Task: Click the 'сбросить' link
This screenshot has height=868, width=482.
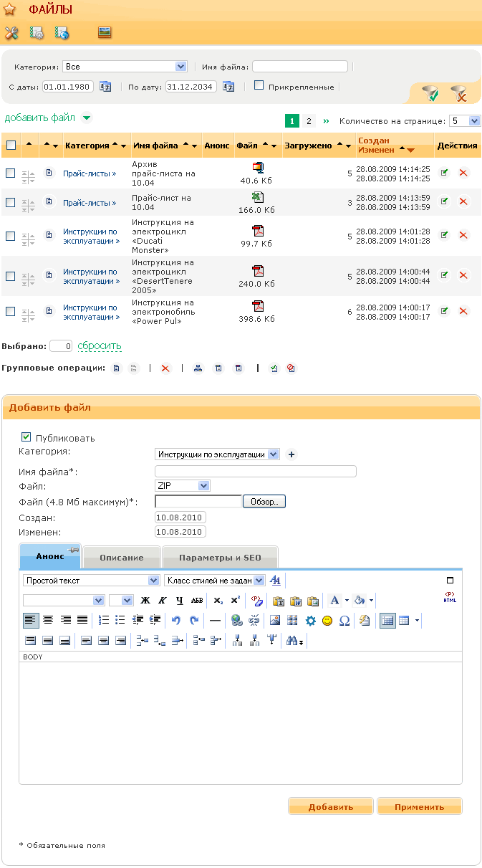Action: tap(100, 346)
